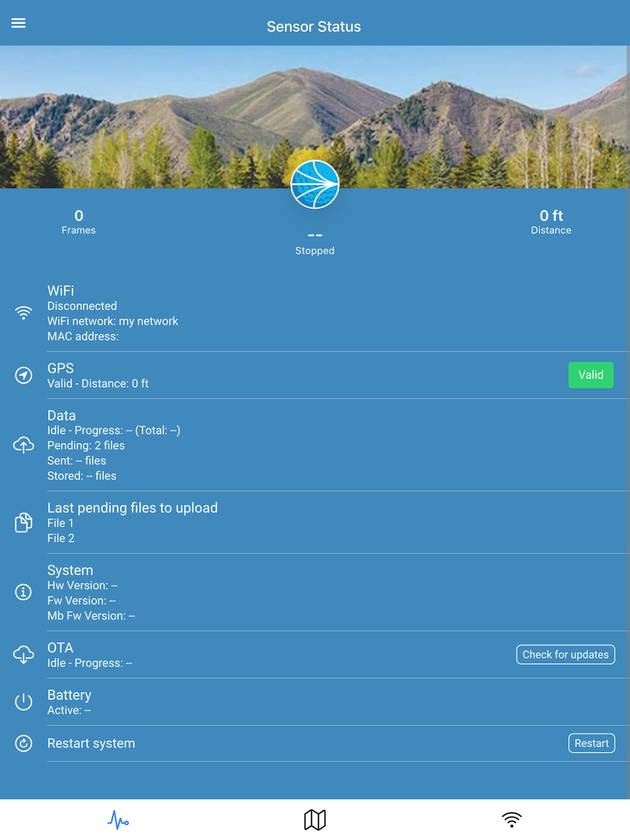Click 'Restart system' label

91,743
